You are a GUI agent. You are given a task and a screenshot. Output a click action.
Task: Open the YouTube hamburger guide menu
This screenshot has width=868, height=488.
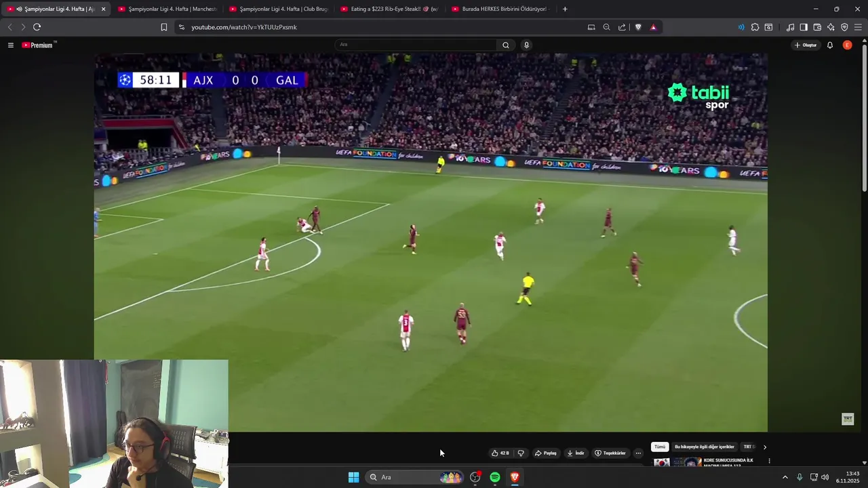tap(11, 45)
